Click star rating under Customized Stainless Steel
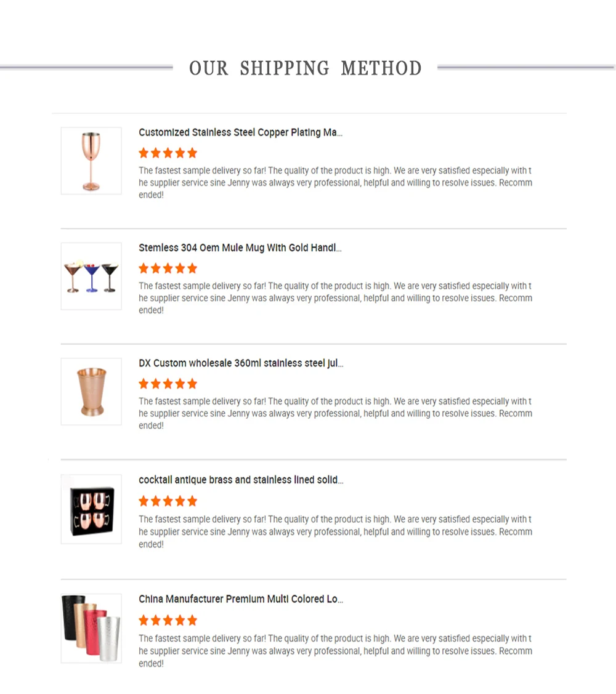Image resolution: width=616 pixels, height=694 pixels. point(168,153)
